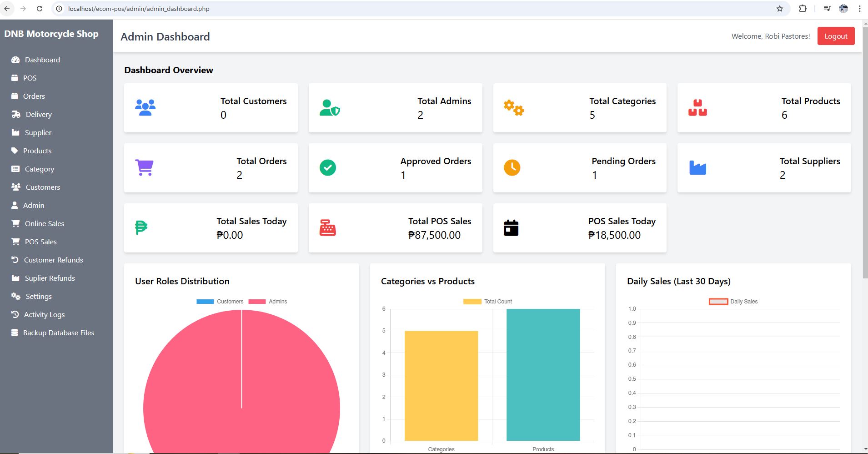The height and width of the screenshot is (454, 868).
Task: Click the Backup Database Files database icon
Action: [15, 333]
